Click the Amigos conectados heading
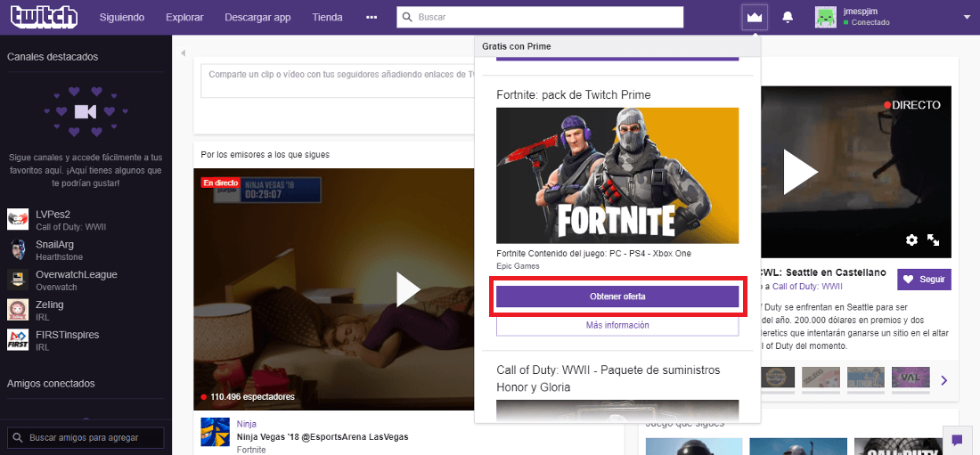Viewport: 980px width, 455px height. pyautogui.click(x=51, y=383)
